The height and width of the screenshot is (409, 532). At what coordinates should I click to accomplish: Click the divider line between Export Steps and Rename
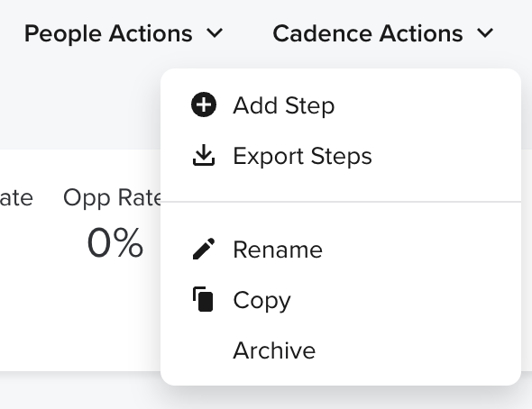coord(341,202)
